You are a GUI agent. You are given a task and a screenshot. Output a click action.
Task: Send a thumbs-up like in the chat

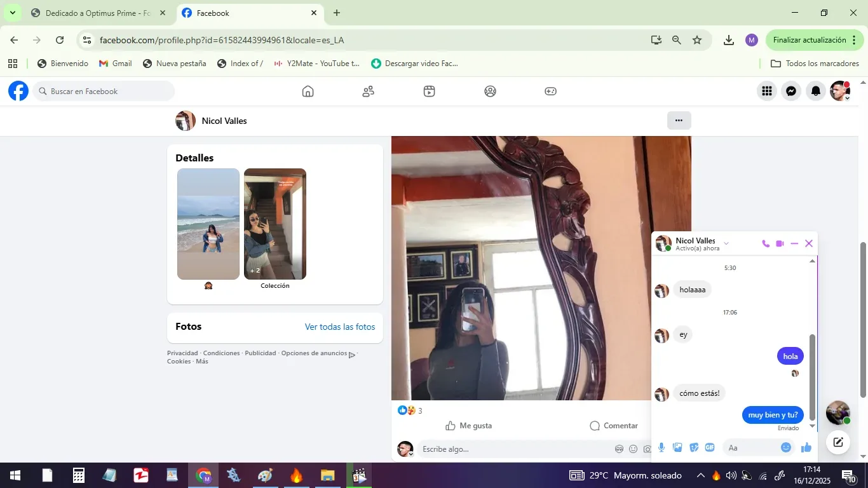[806, 447]
